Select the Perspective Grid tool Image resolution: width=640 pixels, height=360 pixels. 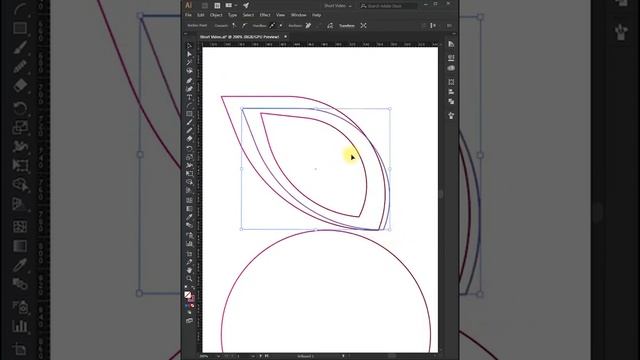(189, 190)
